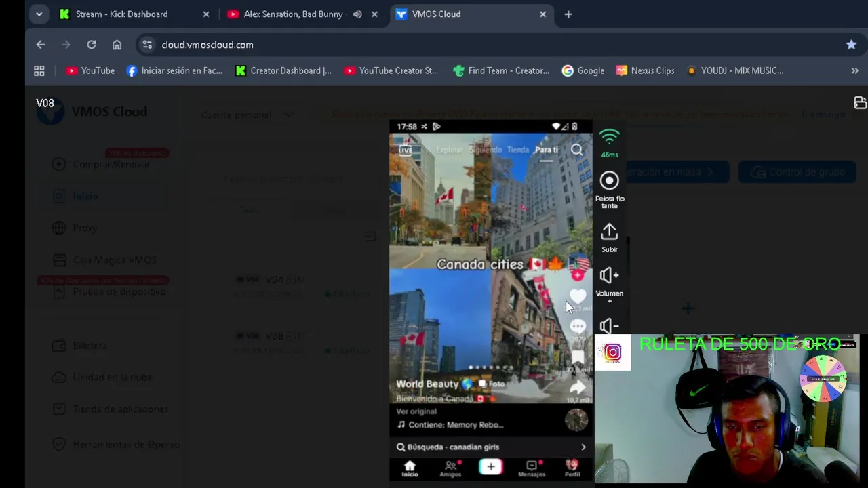Click the browser home button

(x=117, y=45)
